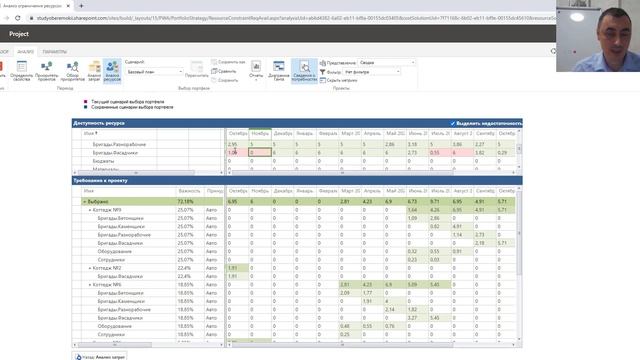Open the 'Сценарий' dropdown showing Базовый план
The width and height of the screenshot is (640, 360).
pos(154,72)
